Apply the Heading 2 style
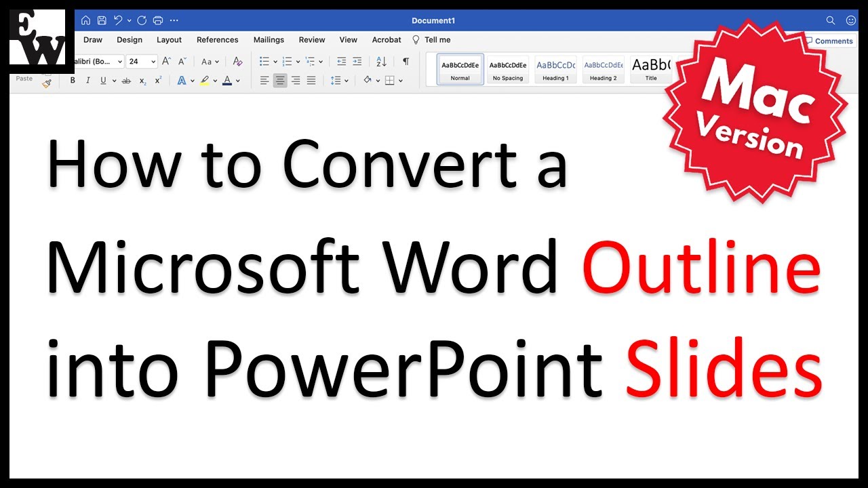Viewport: 868px width, 488px height. 603,70
